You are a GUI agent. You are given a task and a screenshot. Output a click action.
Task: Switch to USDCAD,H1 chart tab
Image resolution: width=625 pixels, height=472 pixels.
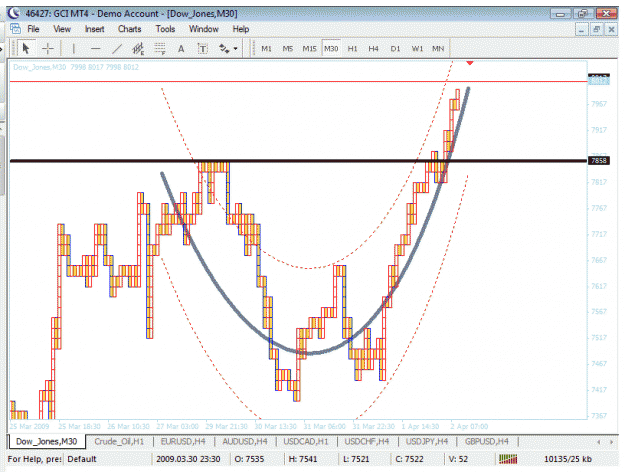pyautogui.click(x=306, y=441)
